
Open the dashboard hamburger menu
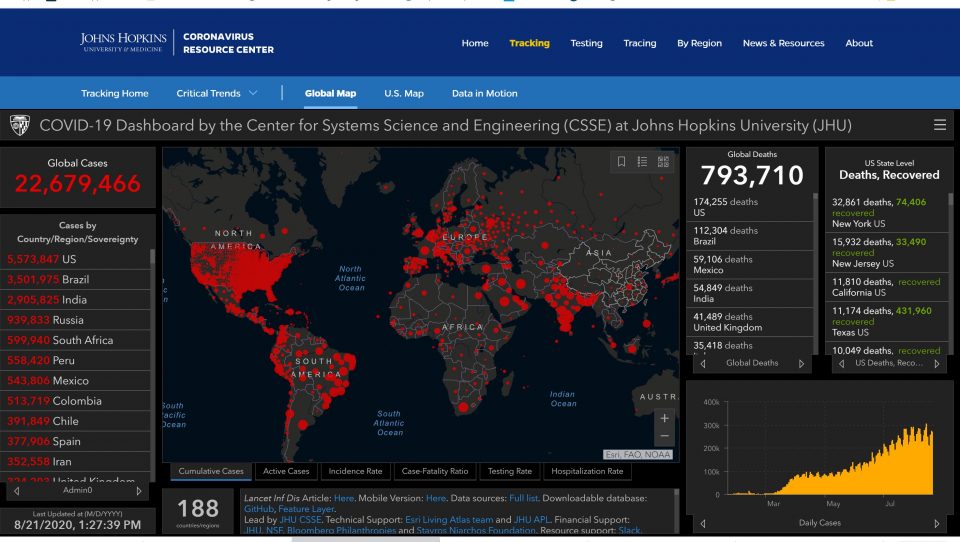[939, 125]
